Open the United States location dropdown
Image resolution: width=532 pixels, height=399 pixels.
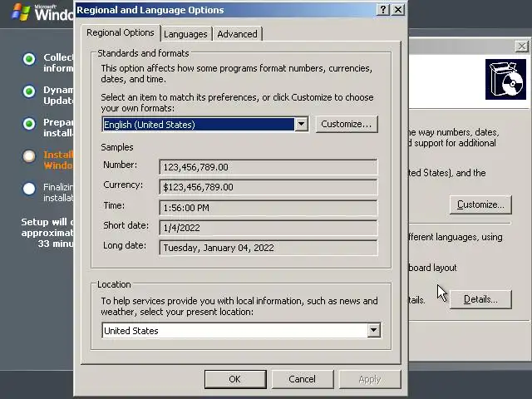point(241,331)
